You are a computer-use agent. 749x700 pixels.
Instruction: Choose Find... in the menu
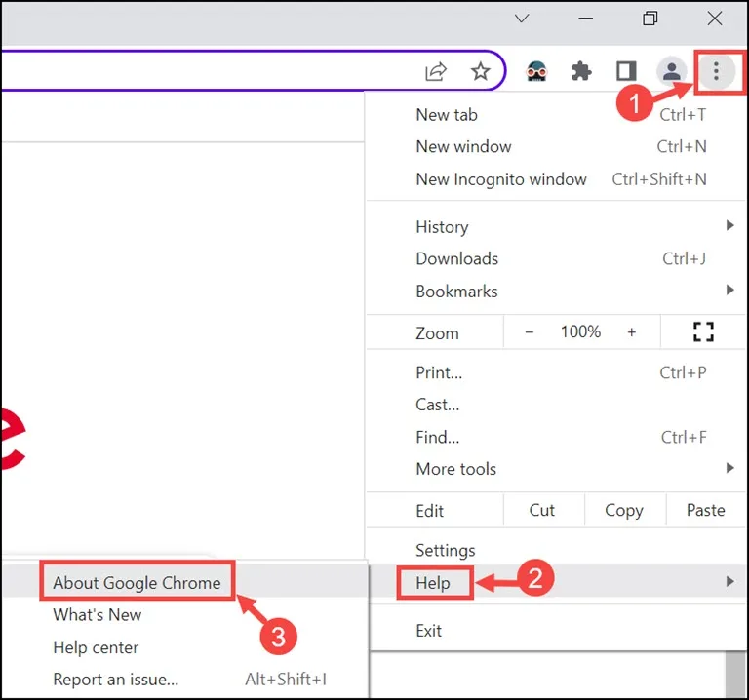[x=557, y=437]
